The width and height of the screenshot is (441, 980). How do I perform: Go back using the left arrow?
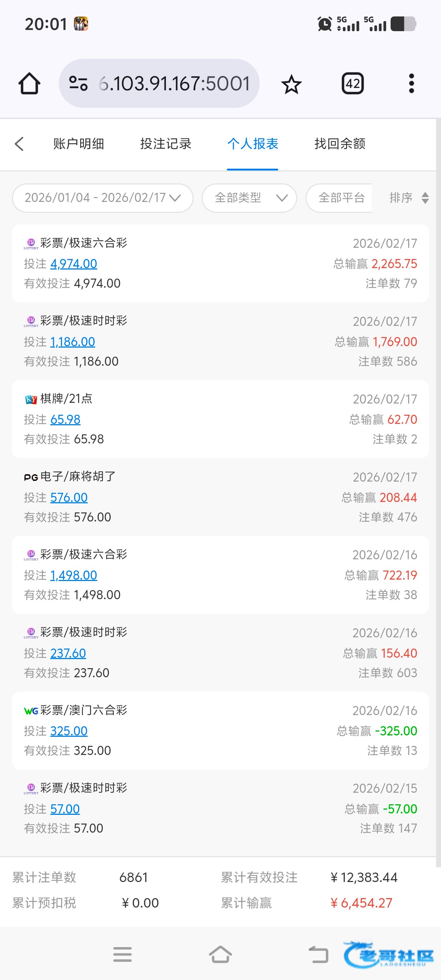19,144
